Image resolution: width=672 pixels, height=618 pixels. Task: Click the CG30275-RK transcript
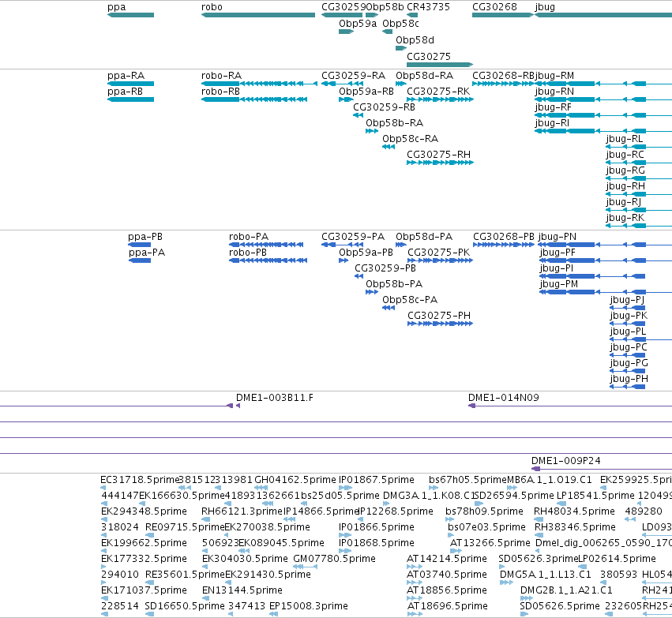(x=440, y=99)
